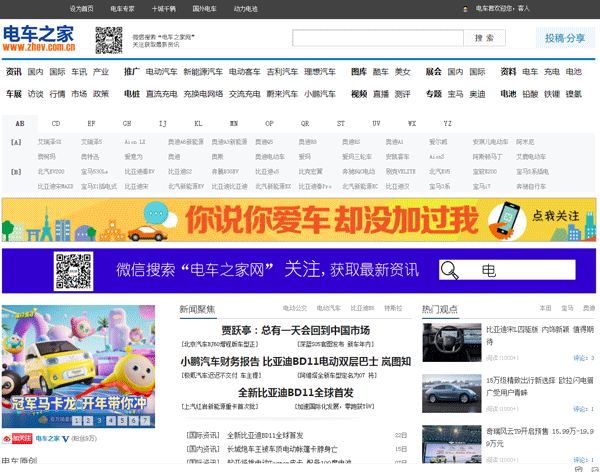
Task: Click 设为首页 in the top bar
Action: point(82,9)
